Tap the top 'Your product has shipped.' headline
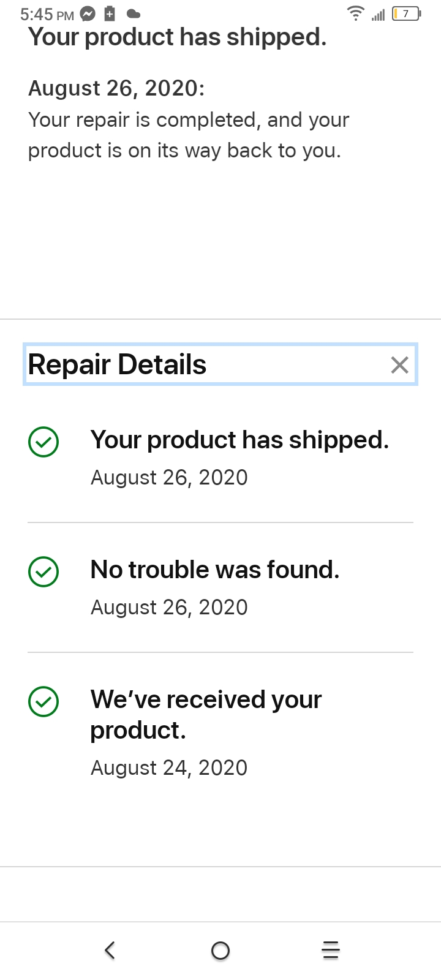This screenshot has height=980, width=441. tap(177, 37)
